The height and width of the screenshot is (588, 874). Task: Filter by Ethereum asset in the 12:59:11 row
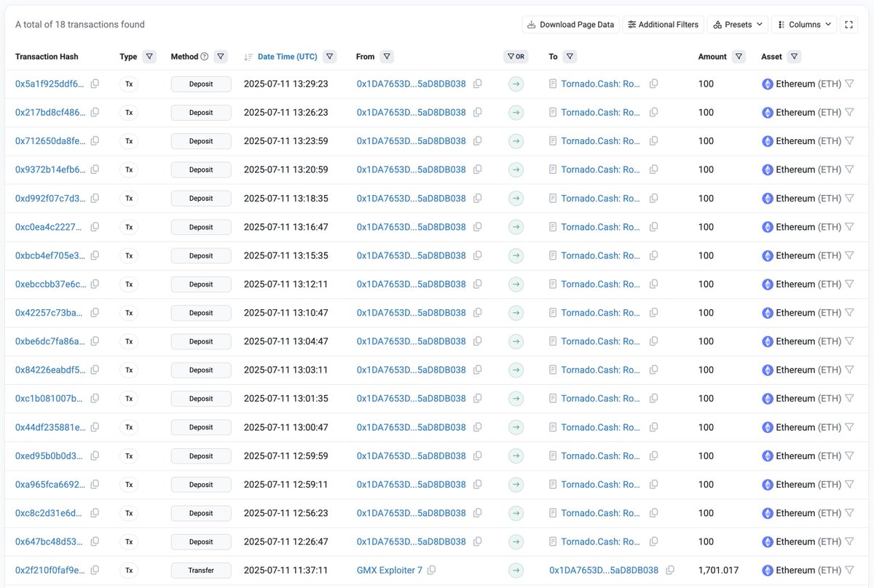849,485
